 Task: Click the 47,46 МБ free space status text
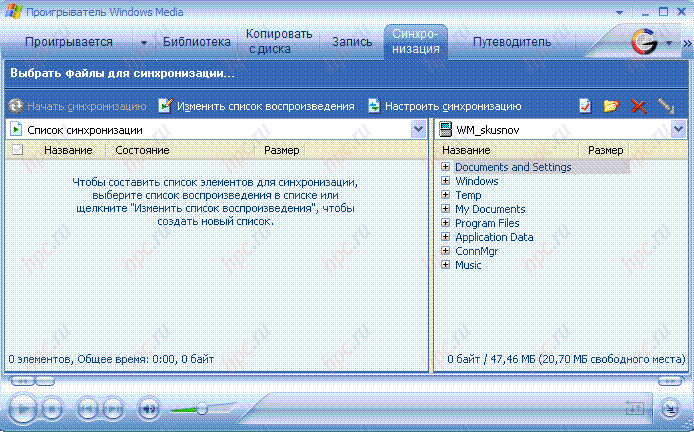click(566, 359)
